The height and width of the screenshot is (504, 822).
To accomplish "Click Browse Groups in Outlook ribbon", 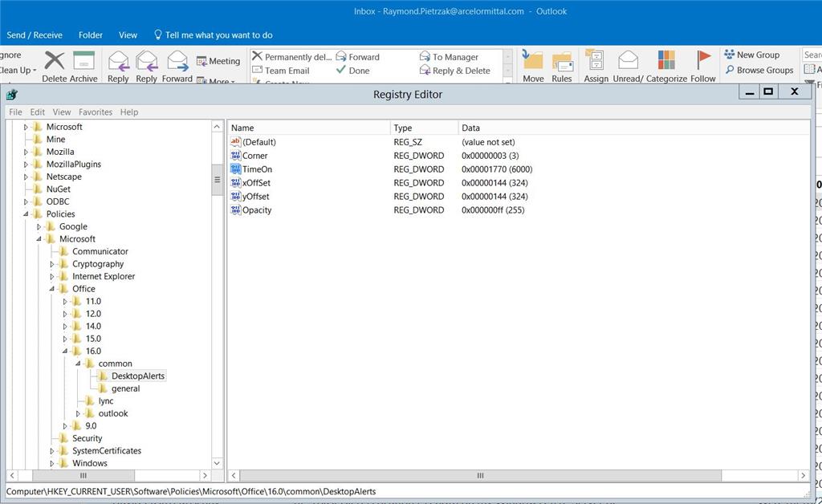I will (x=759, y=70).
